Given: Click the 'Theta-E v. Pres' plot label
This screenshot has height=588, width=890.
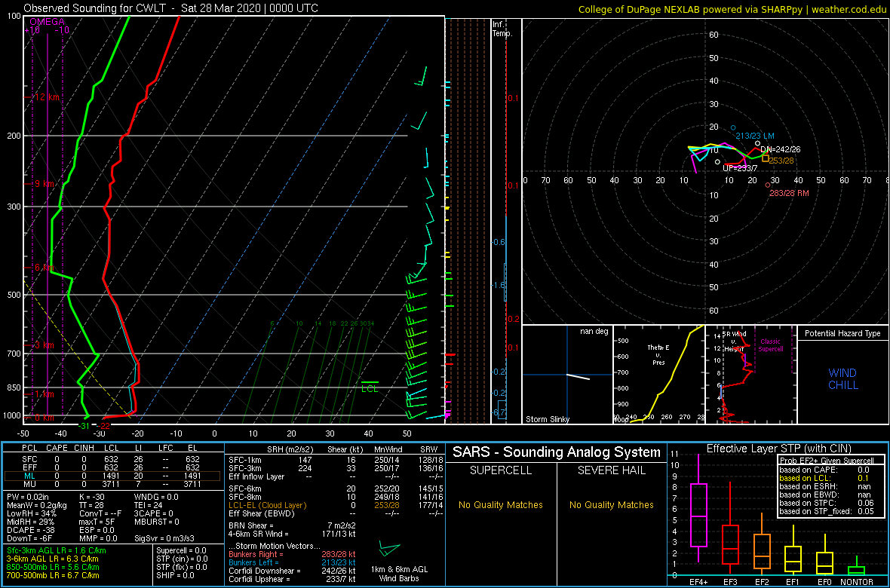Looking at the screenshot, I should (658, 354).
